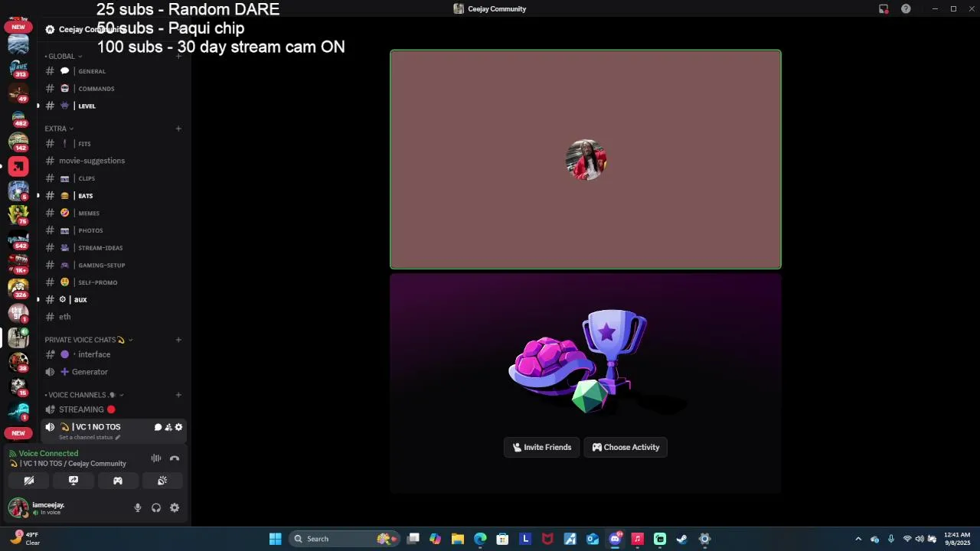This screenshot has width=980, height=551.
Task: Select server icon with 542 badge
Action: coord(18,240)
